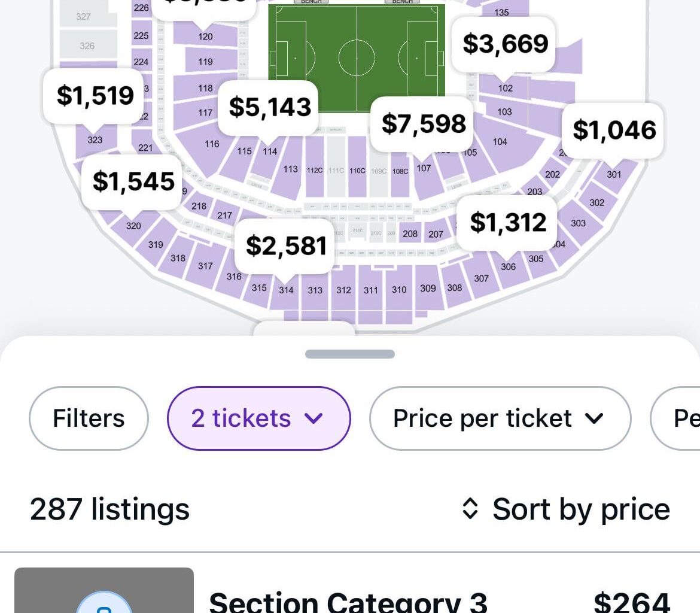Click the sort arrows icon next to Sort by price
The width and height of the screenshot is (700, 613).
point(472,509)
